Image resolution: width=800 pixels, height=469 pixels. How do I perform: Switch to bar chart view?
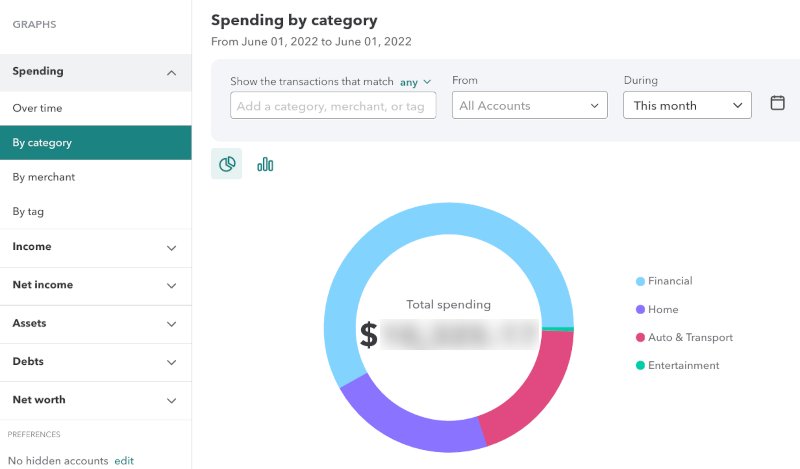pos(265,164)
